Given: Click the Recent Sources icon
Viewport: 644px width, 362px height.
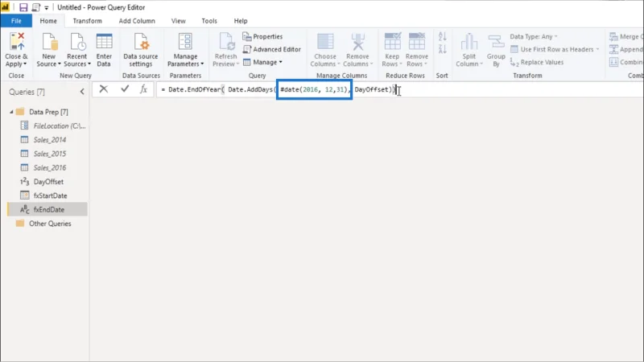Looking at the screenshot, I should coord(76,42).
